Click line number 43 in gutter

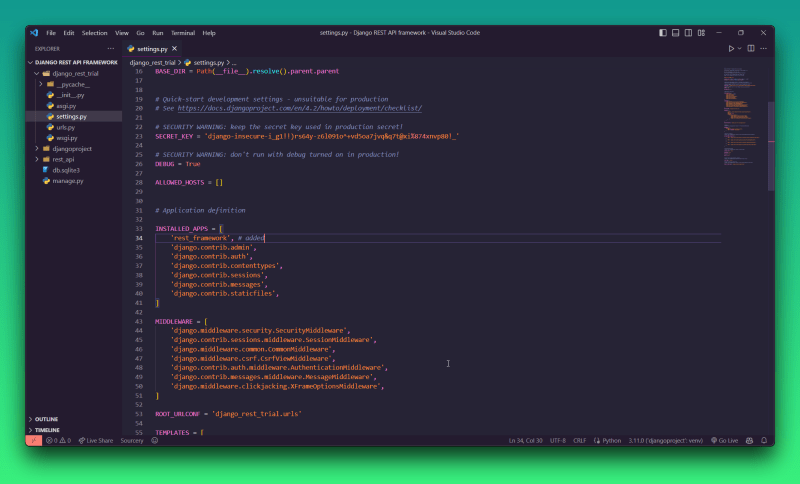point(139,321)
